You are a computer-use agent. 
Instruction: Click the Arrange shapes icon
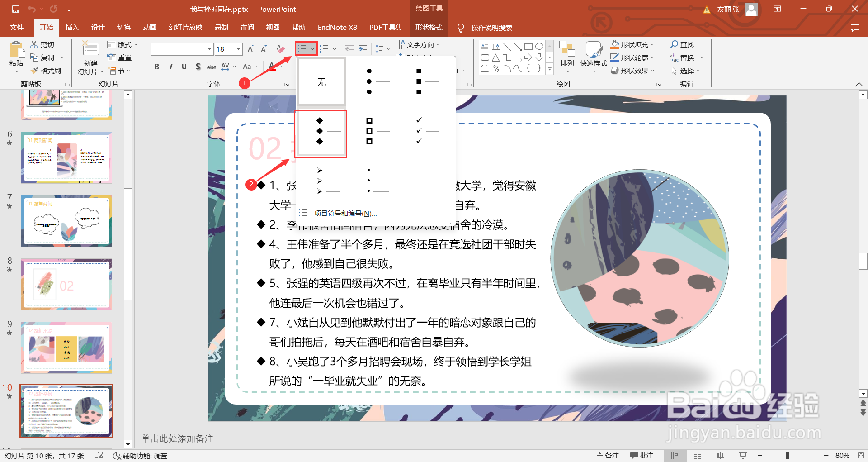(x=567, y=49)
